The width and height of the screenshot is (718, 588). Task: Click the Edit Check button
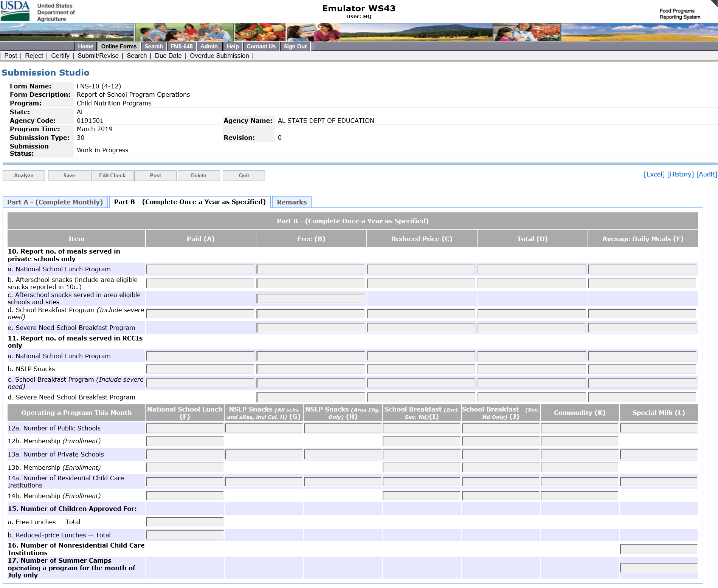tap(112, 176)
